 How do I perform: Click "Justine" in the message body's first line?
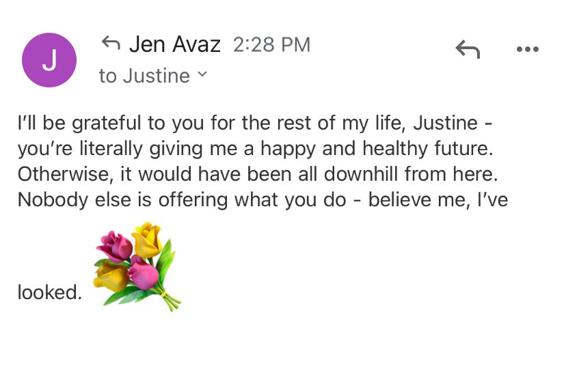click(446, 125)
